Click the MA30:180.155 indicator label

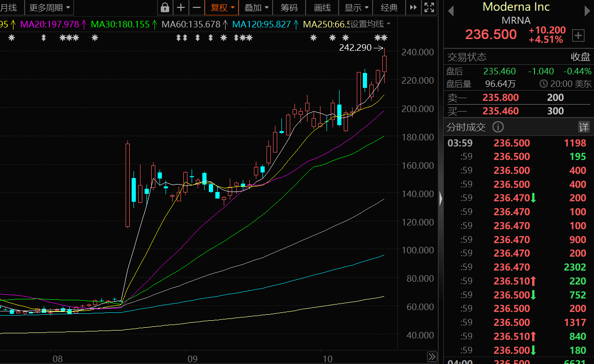click(120, 25)
